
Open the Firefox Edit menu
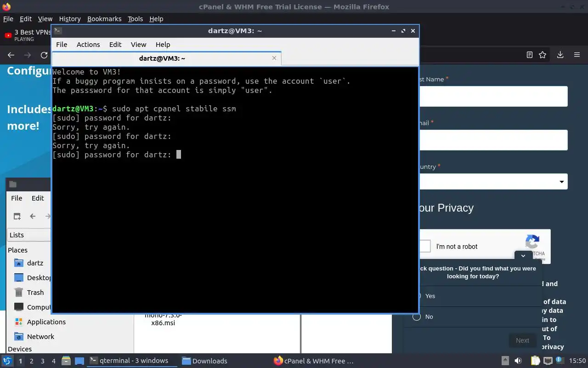(26, 19)
